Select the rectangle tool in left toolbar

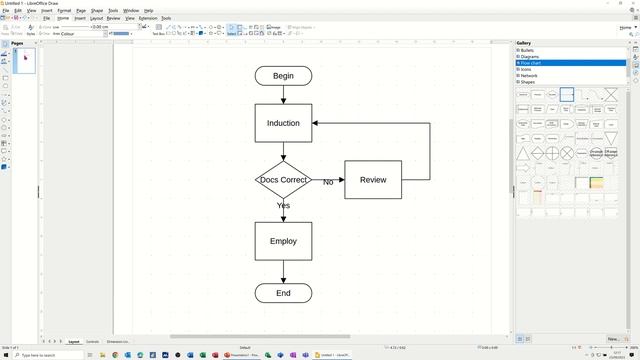tap(5, 78)
